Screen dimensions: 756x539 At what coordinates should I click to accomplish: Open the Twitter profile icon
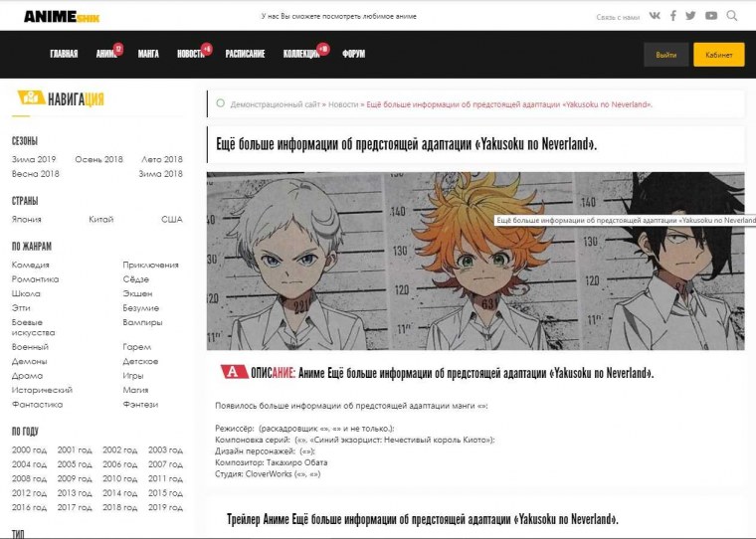[691, 16]
